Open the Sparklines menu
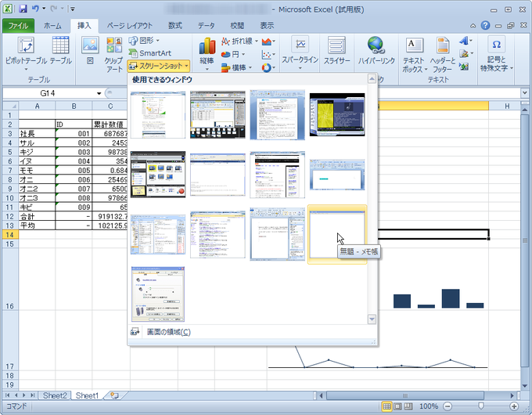 (300, 54)
